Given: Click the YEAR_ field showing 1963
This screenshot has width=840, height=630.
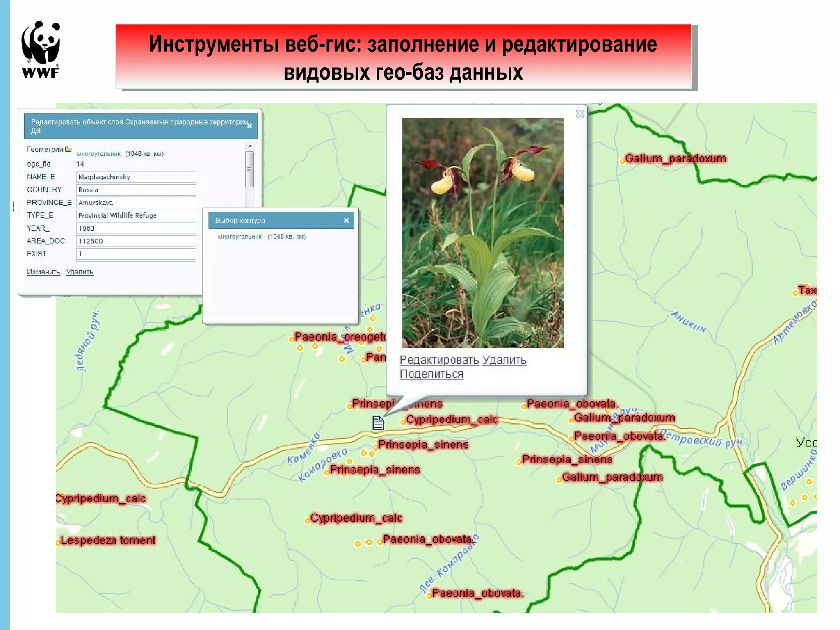Looking at the screenshot, I should coord(136,228).
